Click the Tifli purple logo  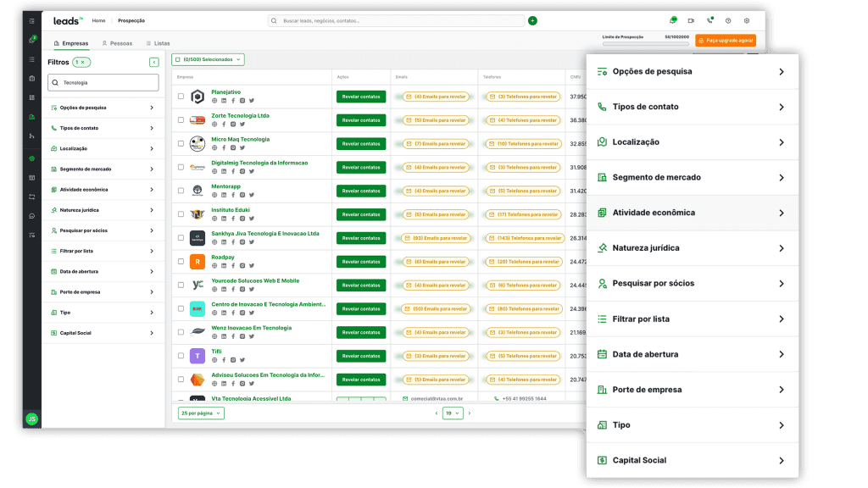pos(197,356)
